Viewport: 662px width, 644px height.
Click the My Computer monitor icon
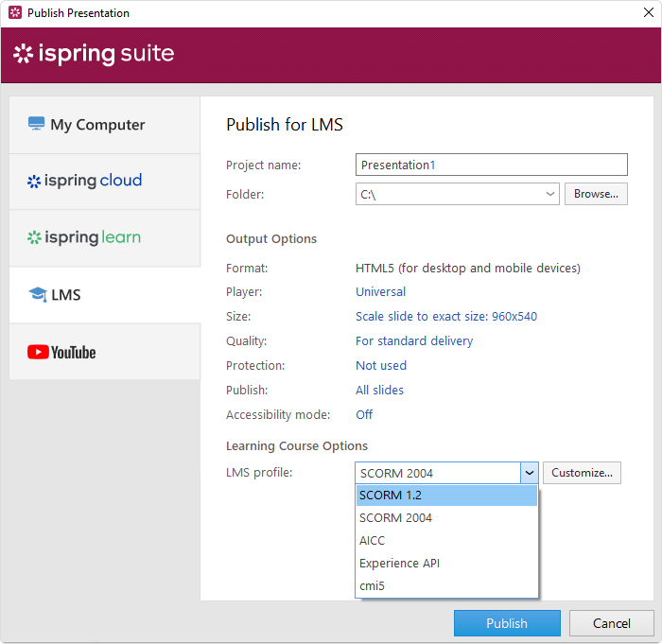pyautogui.click(x=36, y=123)
